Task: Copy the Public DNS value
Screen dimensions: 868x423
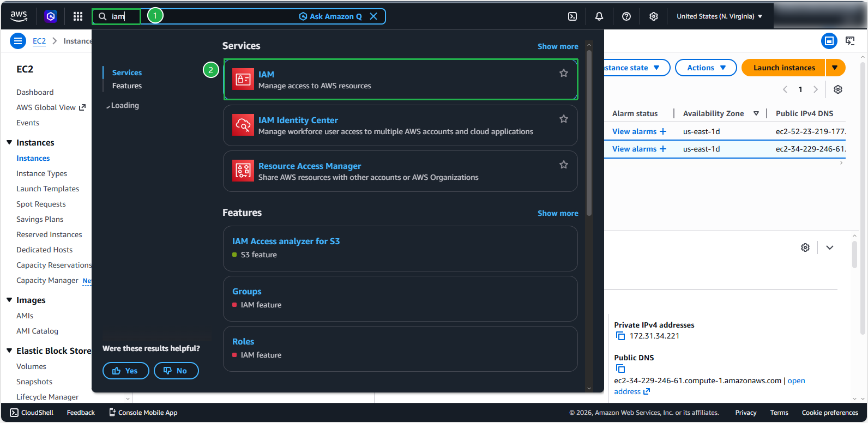Action: [620, 368]
